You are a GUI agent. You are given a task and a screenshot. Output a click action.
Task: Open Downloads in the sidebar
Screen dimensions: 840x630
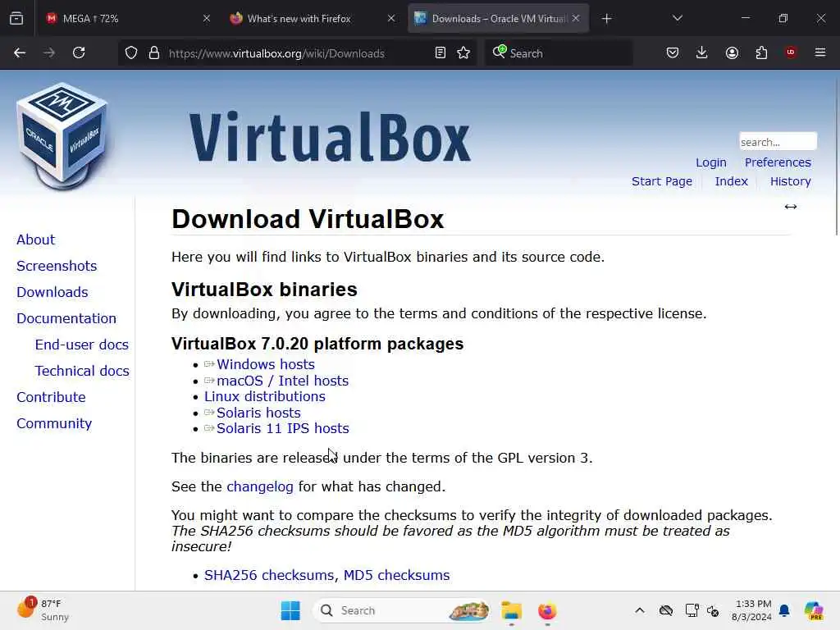click(x=52, y=292)
